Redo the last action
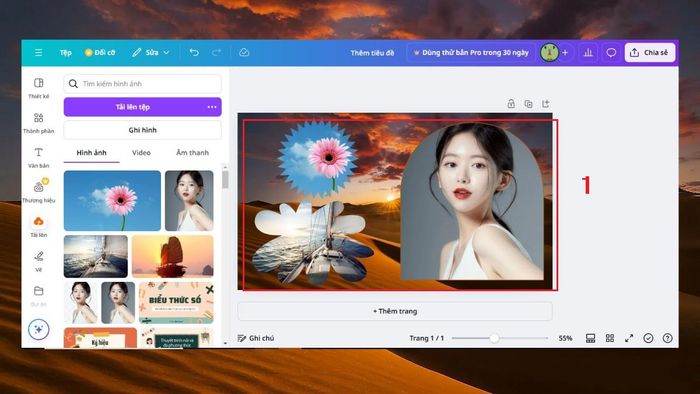Viewport: 700px width, 394px height. point(217,53)
